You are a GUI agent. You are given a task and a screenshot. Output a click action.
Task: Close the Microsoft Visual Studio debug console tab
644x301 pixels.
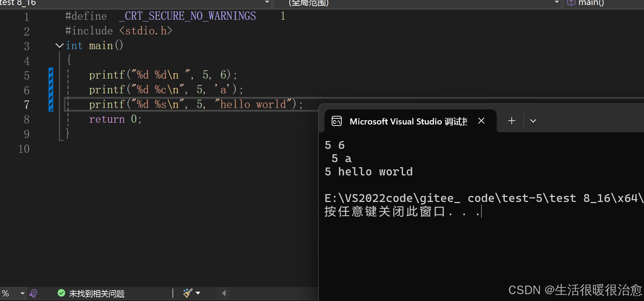tap(481, 121)
